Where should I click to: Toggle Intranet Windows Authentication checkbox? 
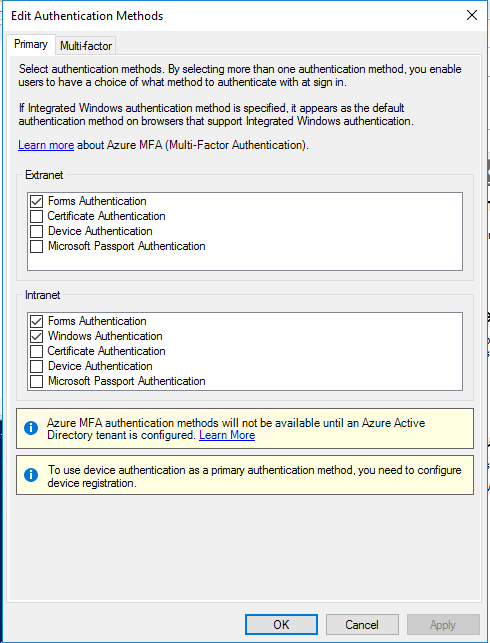[x=36, y=336]
